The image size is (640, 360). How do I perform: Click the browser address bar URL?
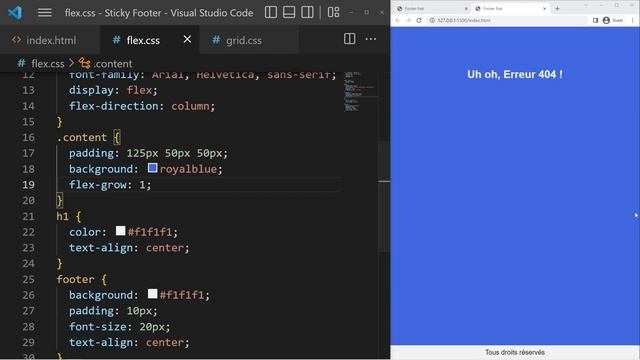(x=464, y=20)
